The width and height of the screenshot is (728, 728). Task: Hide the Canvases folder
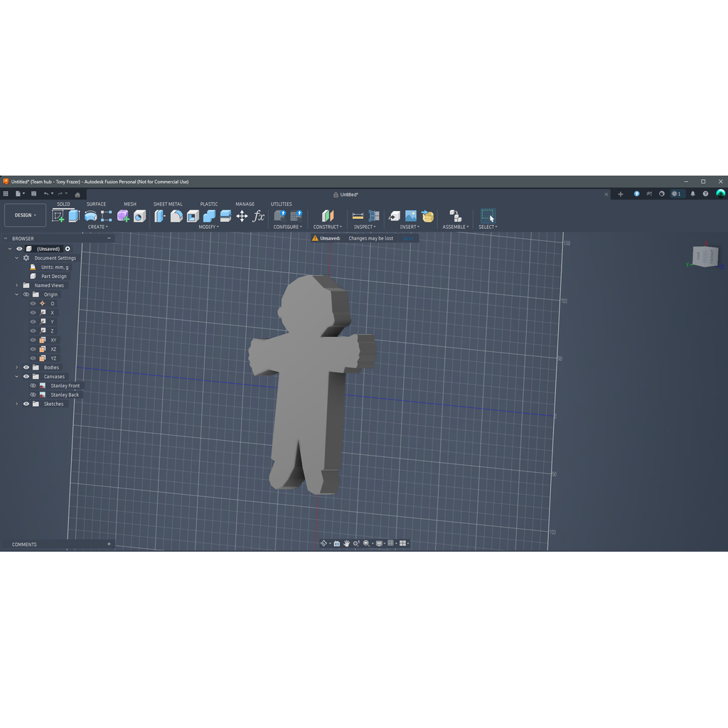pyautogui.click(x=26, y=377)
